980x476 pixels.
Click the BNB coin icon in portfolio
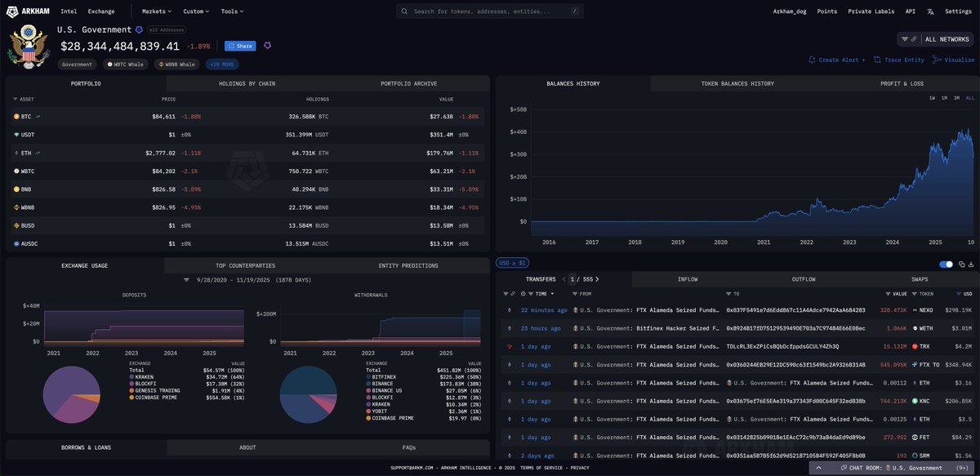(x=16, y=189)
